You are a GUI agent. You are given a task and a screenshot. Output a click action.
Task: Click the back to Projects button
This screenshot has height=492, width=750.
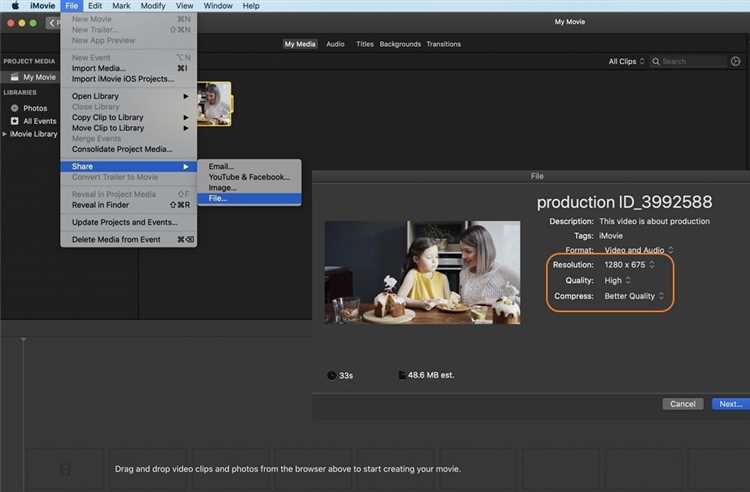point(53,22)
